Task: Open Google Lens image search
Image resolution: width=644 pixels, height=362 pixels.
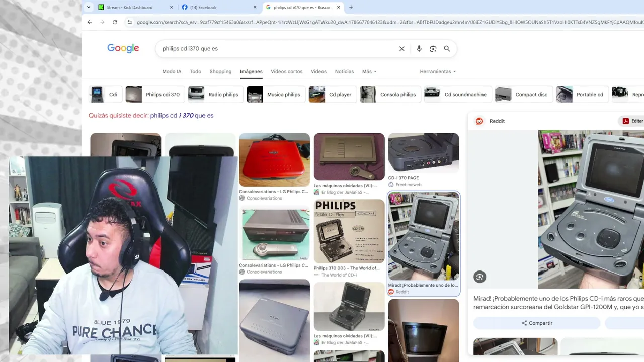Action: click(x=433, y=49)
